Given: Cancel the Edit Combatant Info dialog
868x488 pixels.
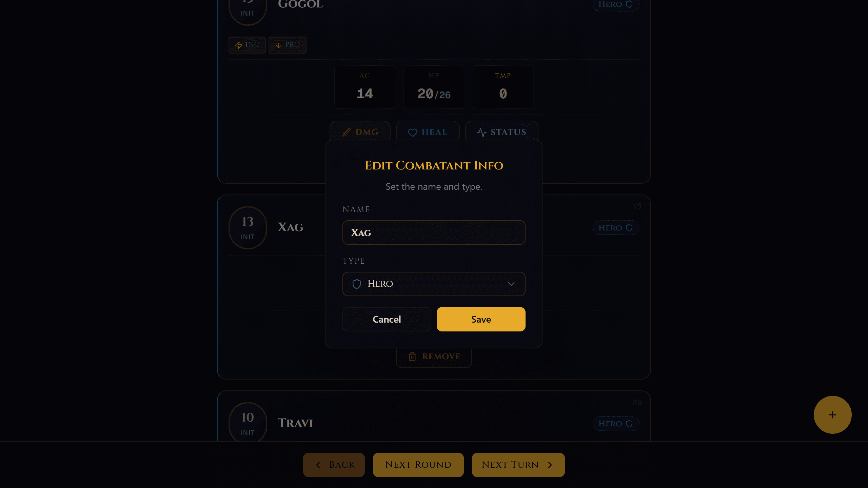Looking at the screenshot, I should [x=387, y=319].
